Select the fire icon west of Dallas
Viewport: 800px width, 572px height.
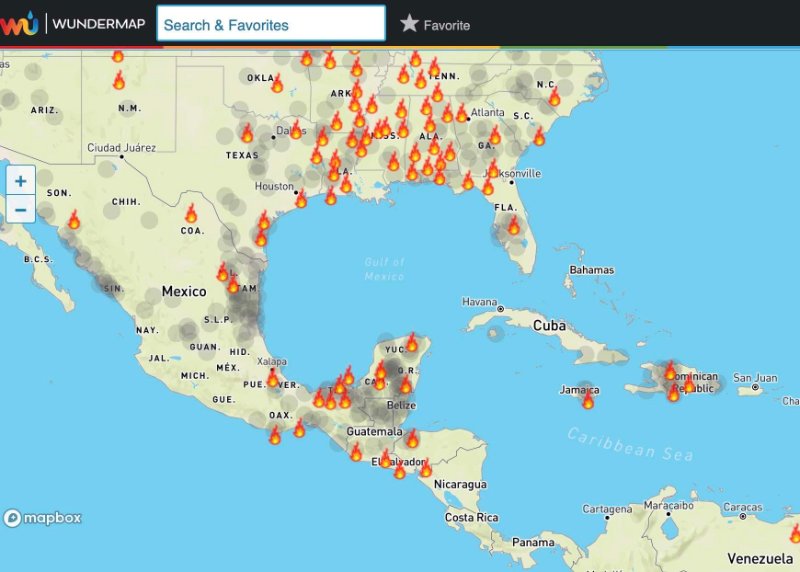pos(247,133)
